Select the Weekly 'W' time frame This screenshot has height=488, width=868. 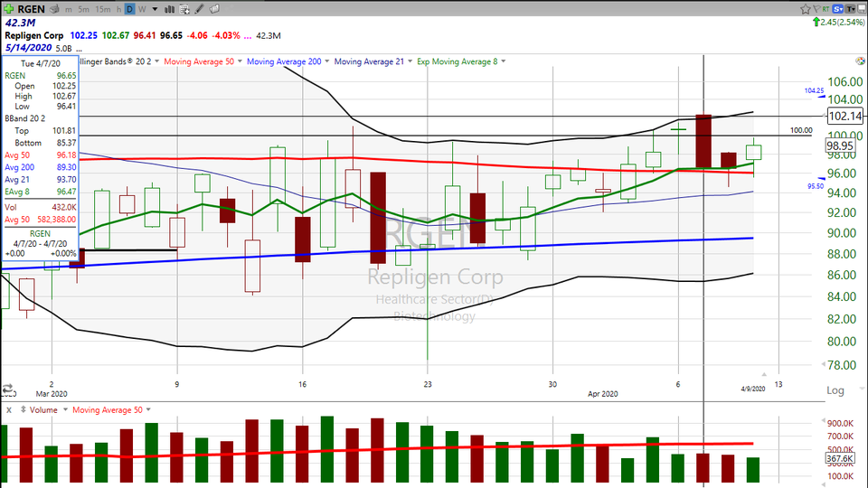tap(142, 9)
